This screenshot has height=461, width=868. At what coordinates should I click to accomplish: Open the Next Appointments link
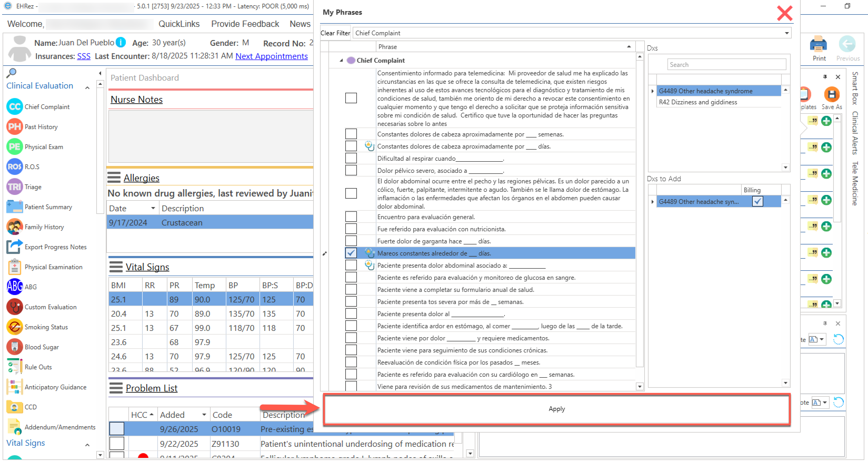271,56
